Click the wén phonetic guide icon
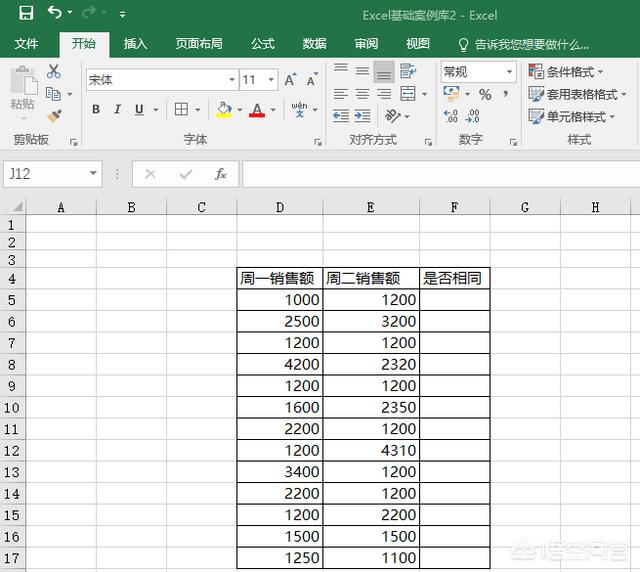 tap(299, 109)
